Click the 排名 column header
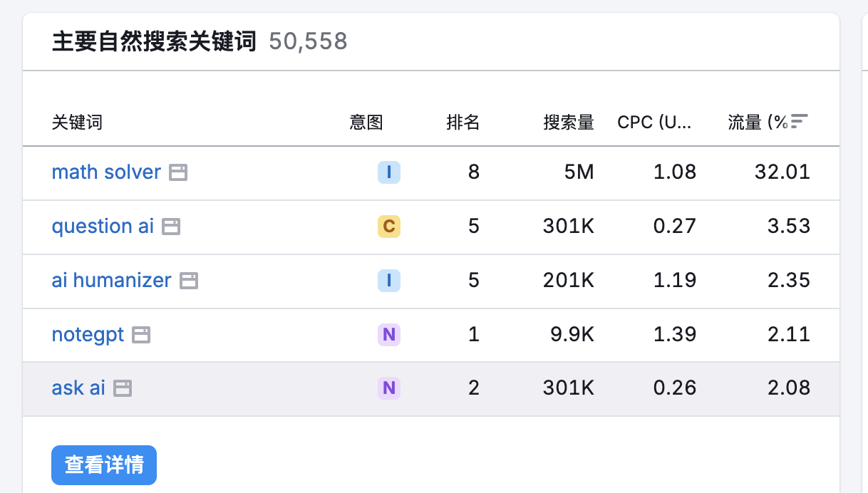The height and width of the screenshot is (493, 868). 463,123
